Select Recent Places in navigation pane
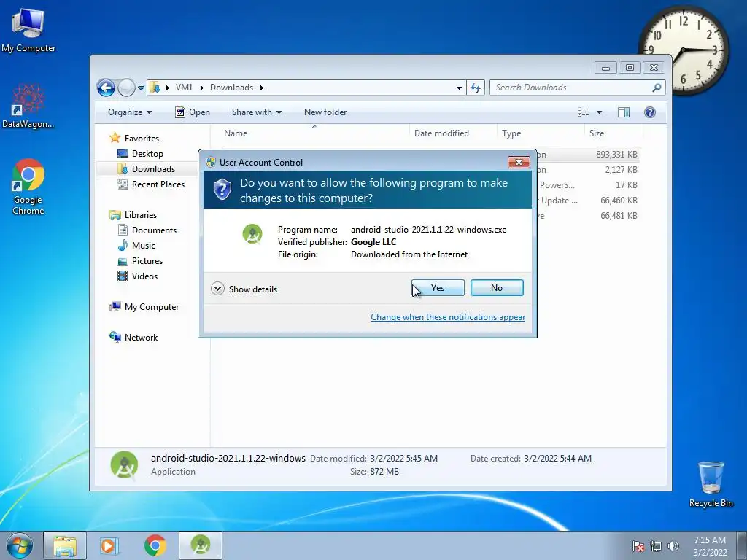Image resolution: width=747 pixels, height=560 pixels. point(151,184)
